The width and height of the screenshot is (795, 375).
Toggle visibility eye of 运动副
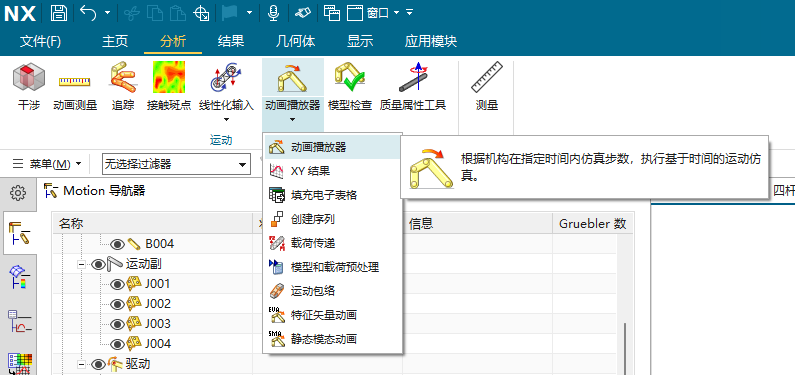pos(99,264)
